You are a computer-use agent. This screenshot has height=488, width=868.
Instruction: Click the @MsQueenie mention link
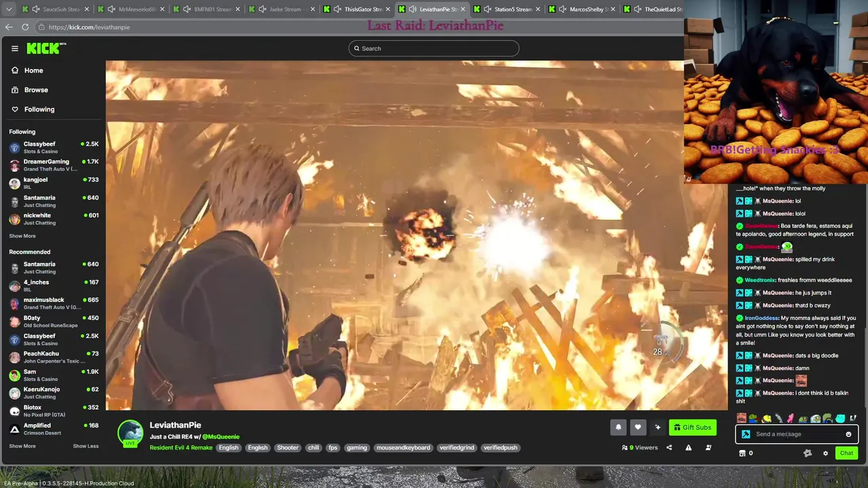click(x=220, y=436)
